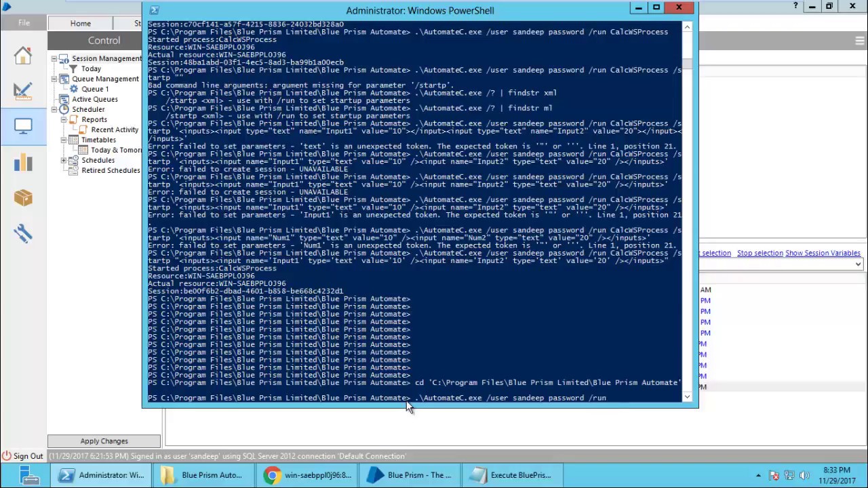
Task: Open Execute BluePris notepad taskbar item
Action: 513,475
